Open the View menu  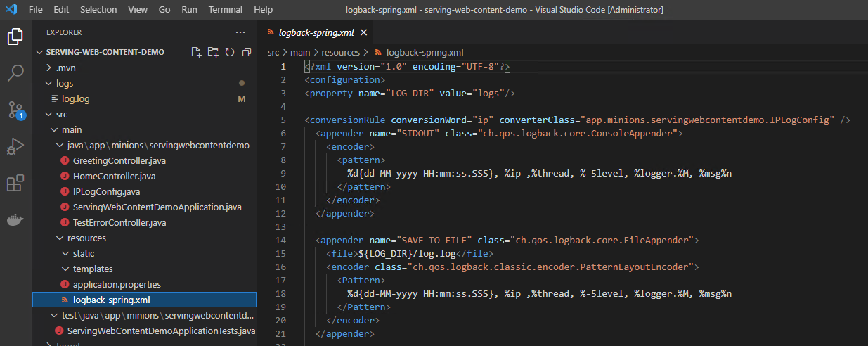[138, 10]
